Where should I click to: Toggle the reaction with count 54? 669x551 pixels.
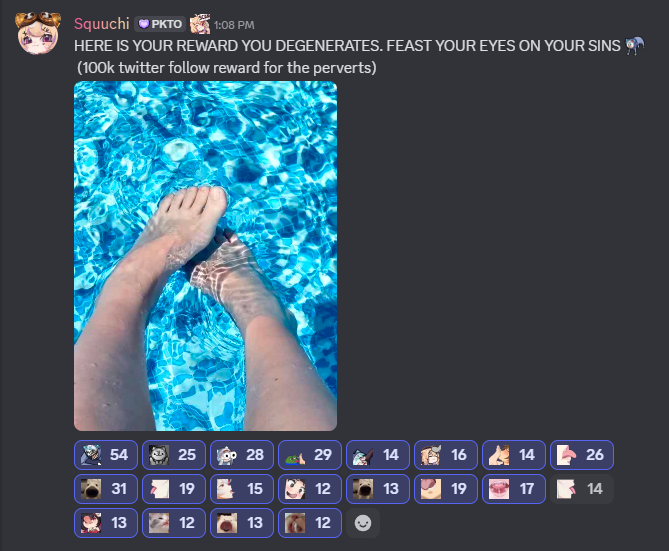(106, 455)
